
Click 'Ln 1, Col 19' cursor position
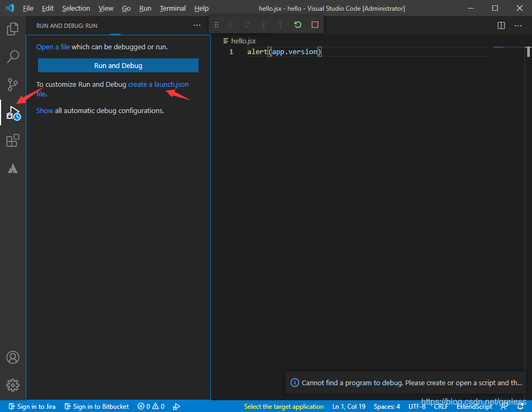point(349,407)
